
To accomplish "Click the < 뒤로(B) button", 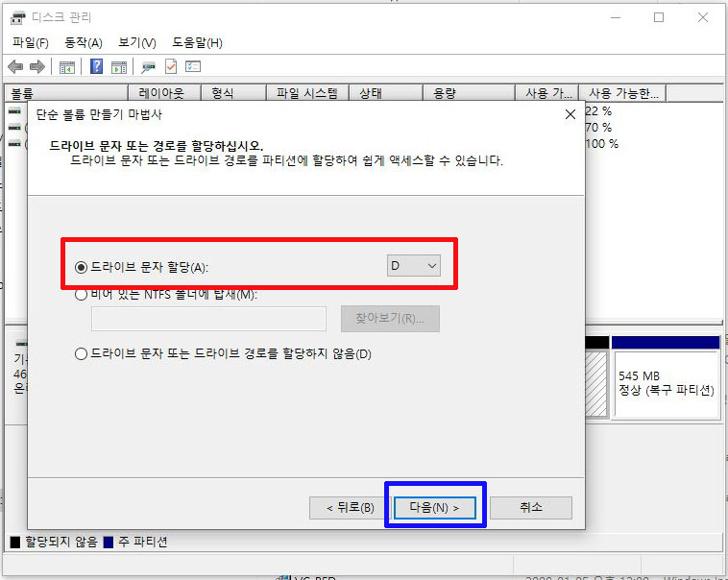I will click(350, 508).
